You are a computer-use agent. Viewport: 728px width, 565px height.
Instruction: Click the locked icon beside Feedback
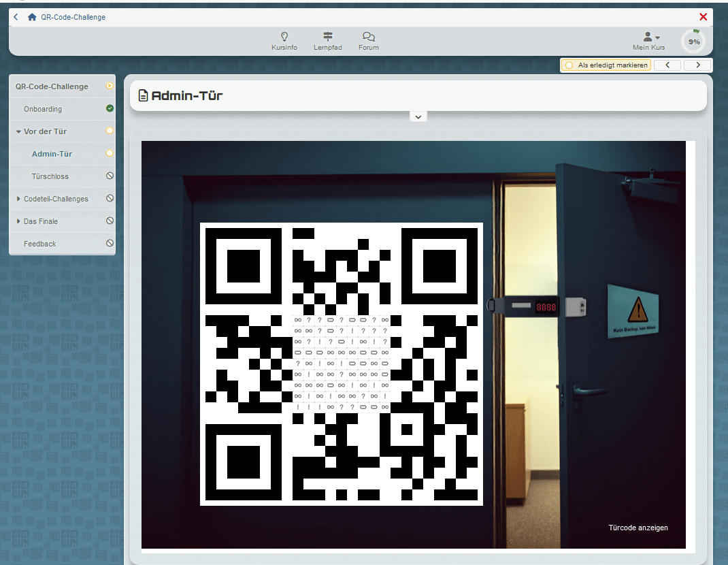[x=110, y=243]
